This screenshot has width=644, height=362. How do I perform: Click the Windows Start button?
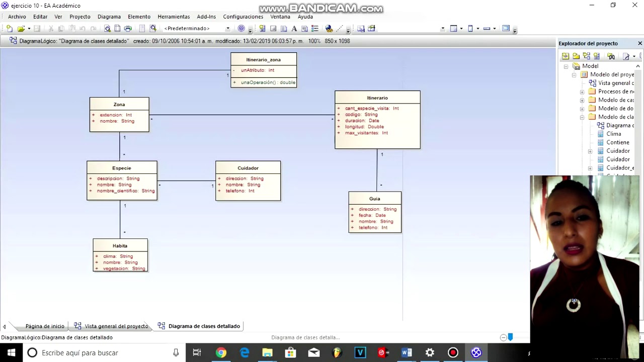tap(11, 353)
